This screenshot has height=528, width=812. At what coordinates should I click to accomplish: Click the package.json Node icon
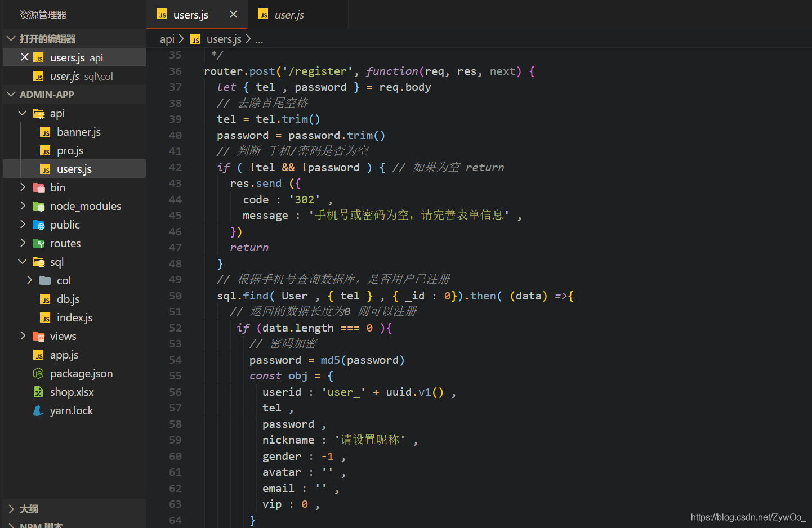[38, 373]
